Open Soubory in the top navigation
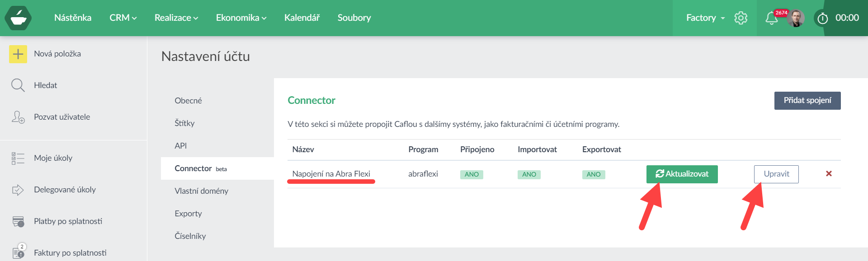Image resolution: width=868 pixels, height=261 pixels. click(x=354, y=18)
